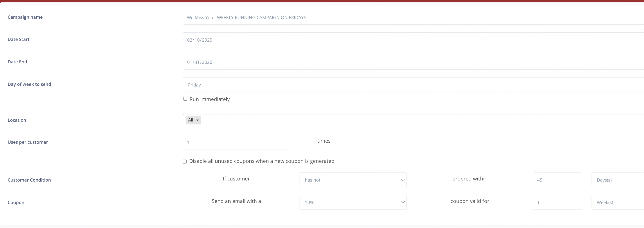
Task: Click the ordered within 45 number field
Action: click(557, 180)
